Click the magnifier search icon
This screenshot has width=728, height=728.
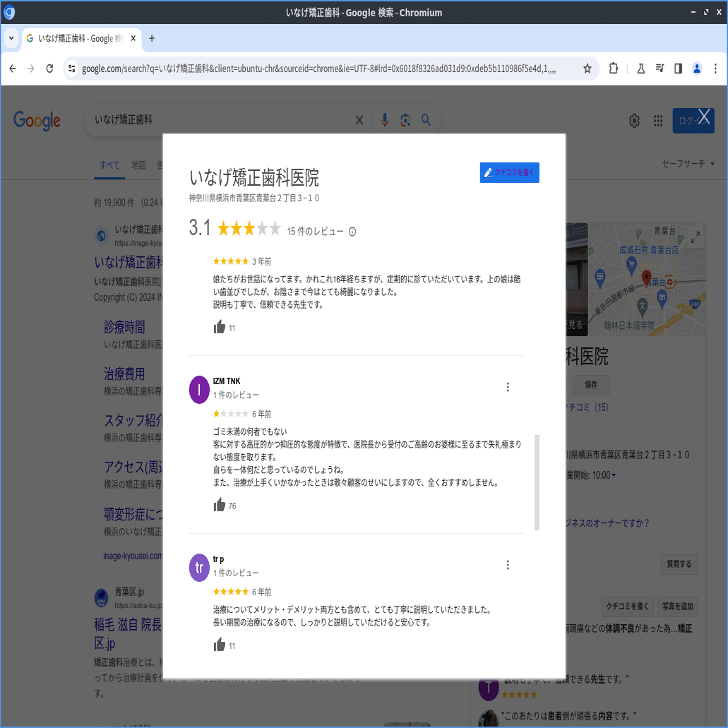[426, 120]
